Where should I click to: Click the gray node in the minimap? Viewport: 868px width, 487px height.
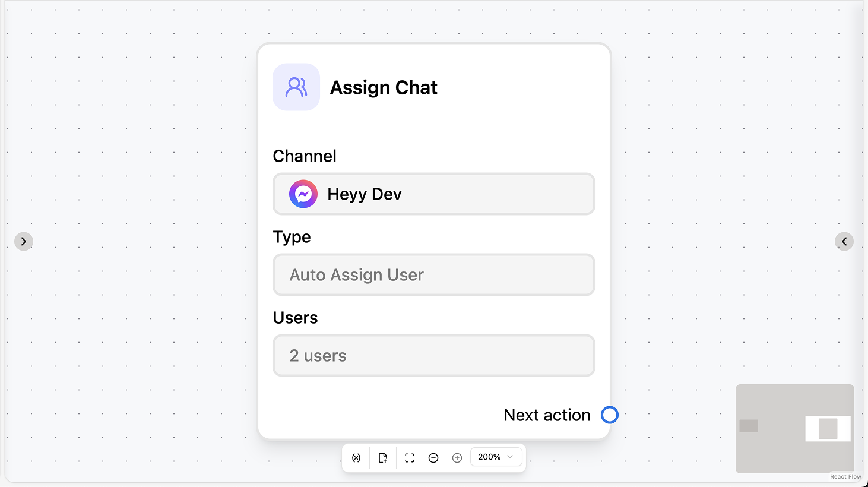click(x=749, y=426)
